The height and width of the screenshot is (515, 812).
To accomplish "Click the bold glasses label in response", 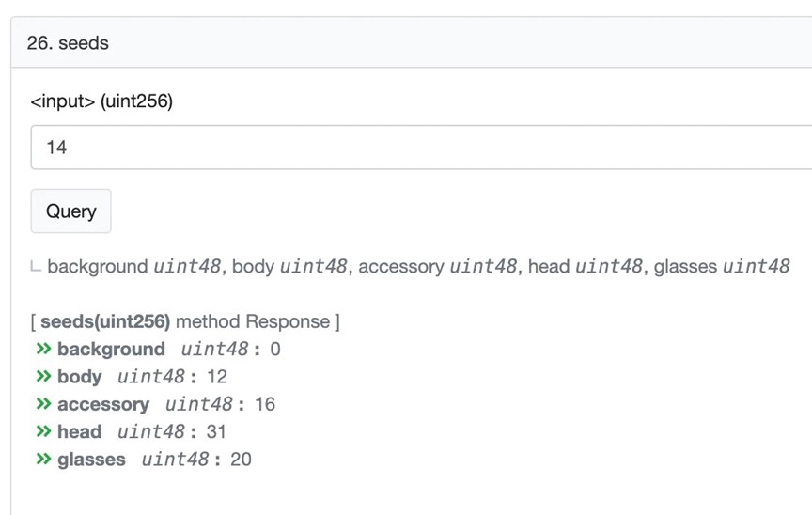I will [x=91, y=460].
